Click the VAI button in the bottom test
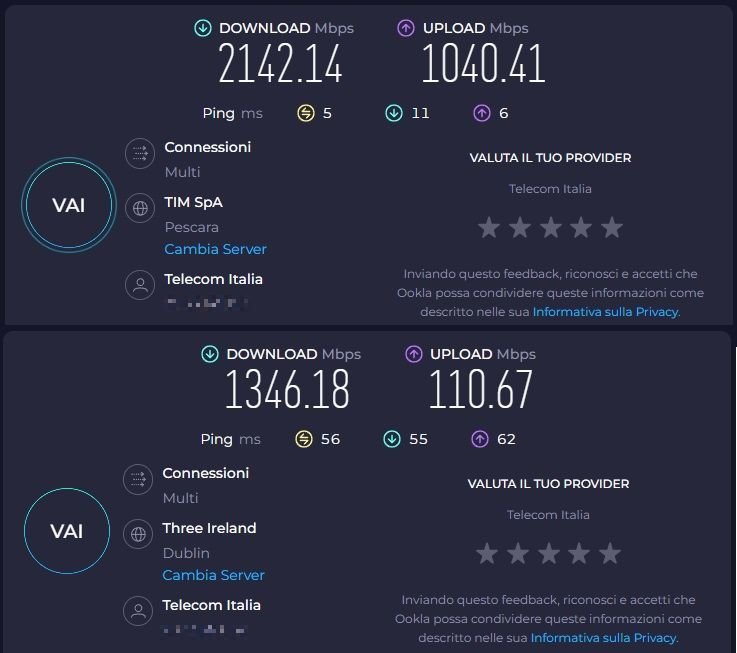Screen dimensions: 737x653 [x=66, y=531]
